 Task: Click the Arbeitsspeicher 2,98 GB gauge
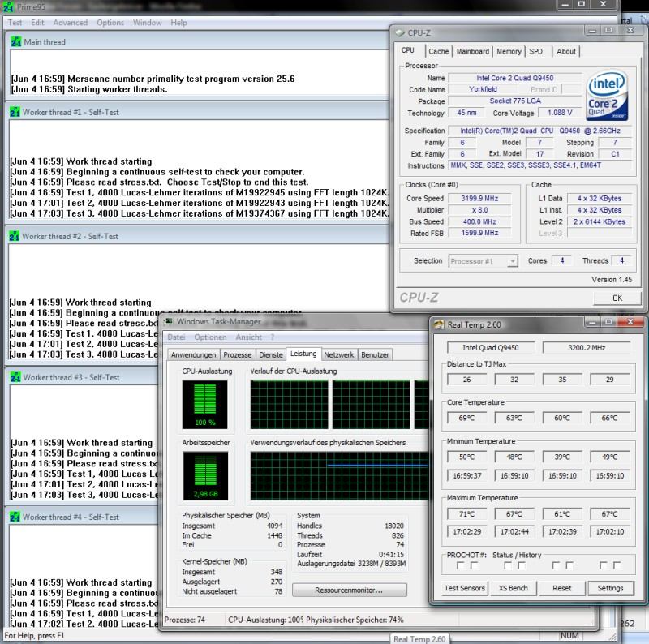pyautogui.click(x=205, y=476)
